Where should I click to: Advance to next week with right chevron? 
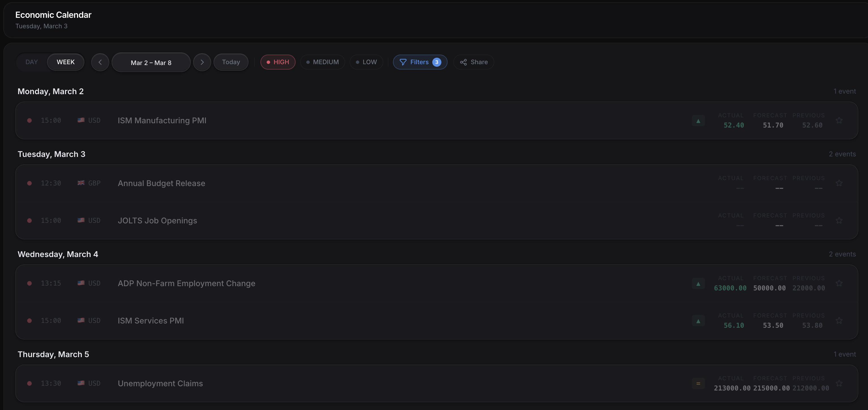click(202, 62)
